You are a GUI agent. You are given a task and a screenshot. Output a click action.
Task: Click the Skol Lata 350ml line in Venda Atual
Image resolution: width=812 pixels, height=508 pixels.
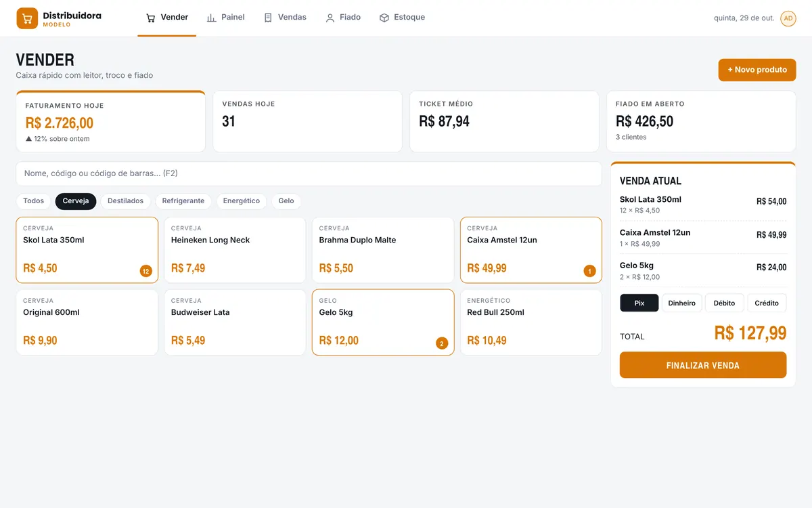click(x=703, y=205)
